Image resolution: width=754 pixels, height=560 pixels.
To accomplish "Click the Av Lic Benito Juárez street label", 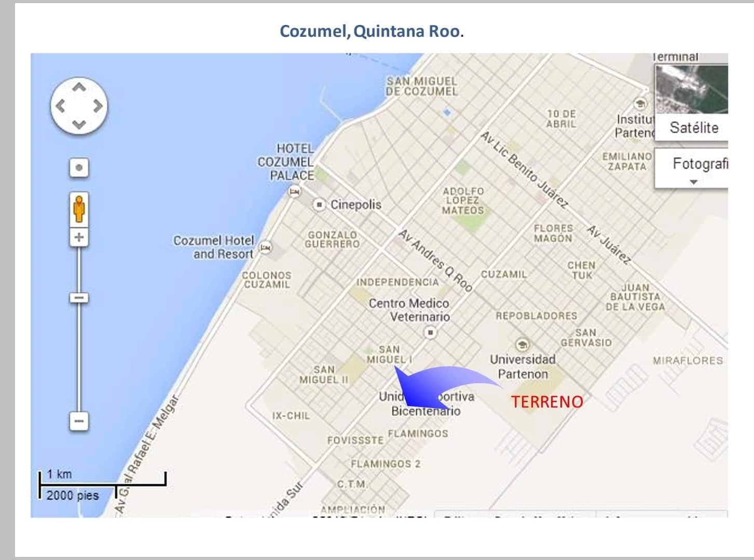I will click(x=524, y=170).
